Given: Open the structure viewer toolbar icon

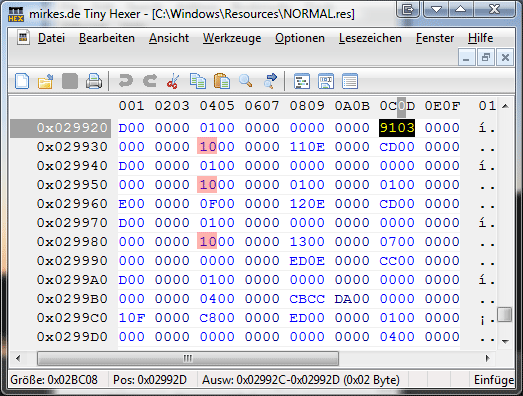Looking at the screenshot, I should click(302, 81).
